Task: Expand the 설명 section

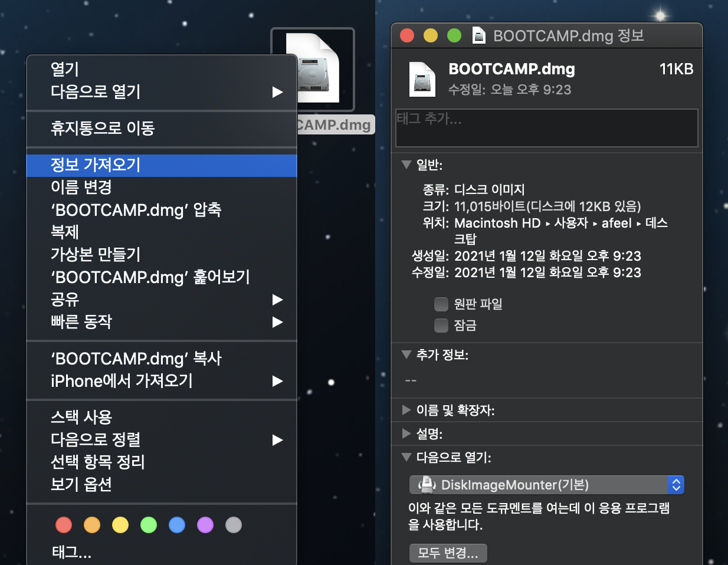Action: [x=406, y=433]
